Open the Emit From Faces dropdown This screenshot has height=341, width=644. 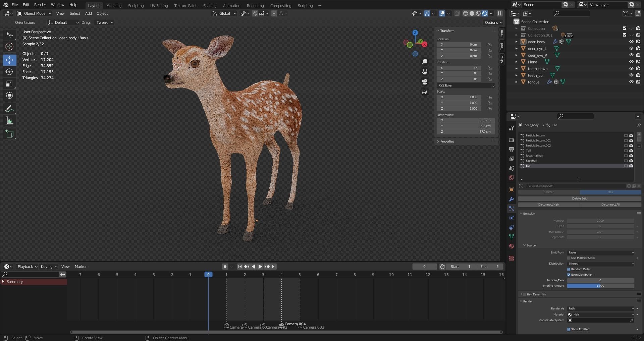[x=601, y=252]
